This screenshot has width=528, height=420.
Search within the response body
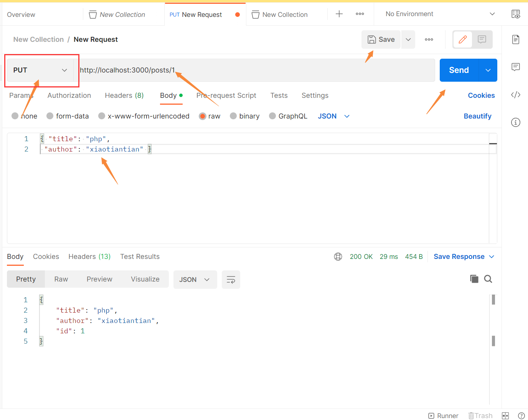click(x=488, y=279)
